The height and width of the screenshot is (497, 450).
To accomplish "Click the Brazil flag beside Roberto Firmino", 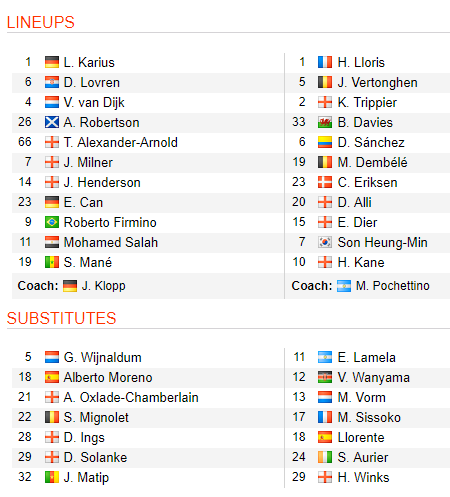I will coord(52,222).
